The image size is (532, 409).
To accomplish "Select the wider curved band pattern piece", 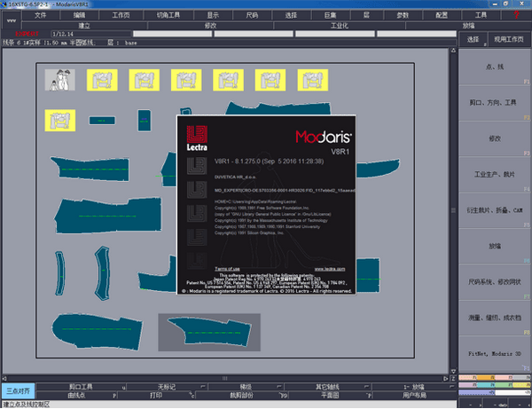I will pos(103,273).
